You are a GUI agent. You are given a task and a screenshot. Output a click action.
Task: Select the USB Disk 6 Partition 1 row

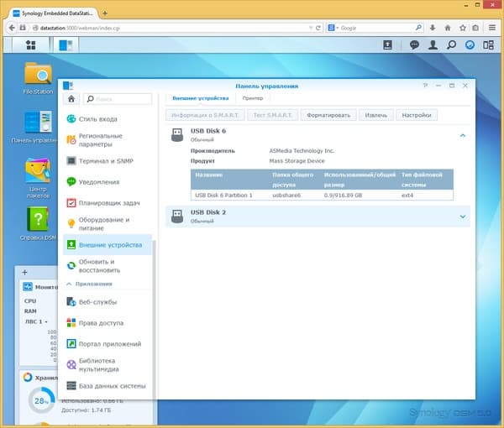tap(322, 196)
